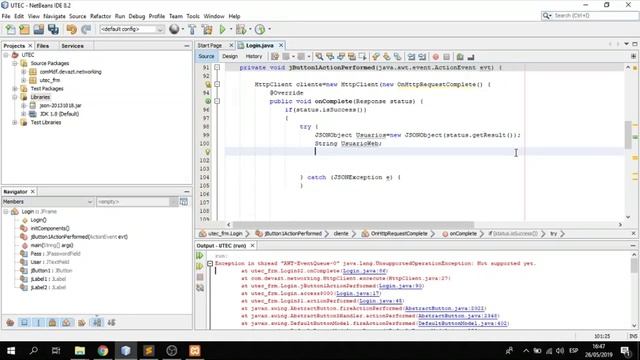Toggle Show Inherited Members in Navigator
The height and width of the screenshot is (360, 640).
coord(10,323)
